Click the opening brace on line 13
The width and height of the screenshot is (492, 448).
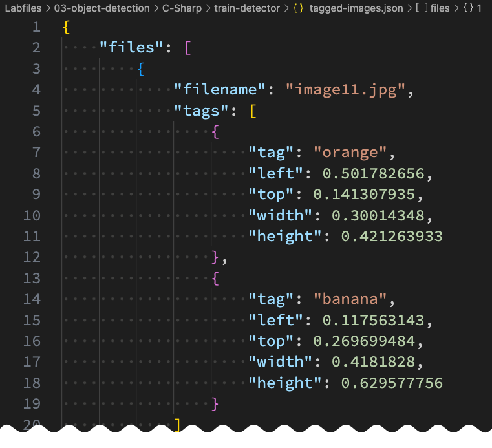tap(215, 279)
